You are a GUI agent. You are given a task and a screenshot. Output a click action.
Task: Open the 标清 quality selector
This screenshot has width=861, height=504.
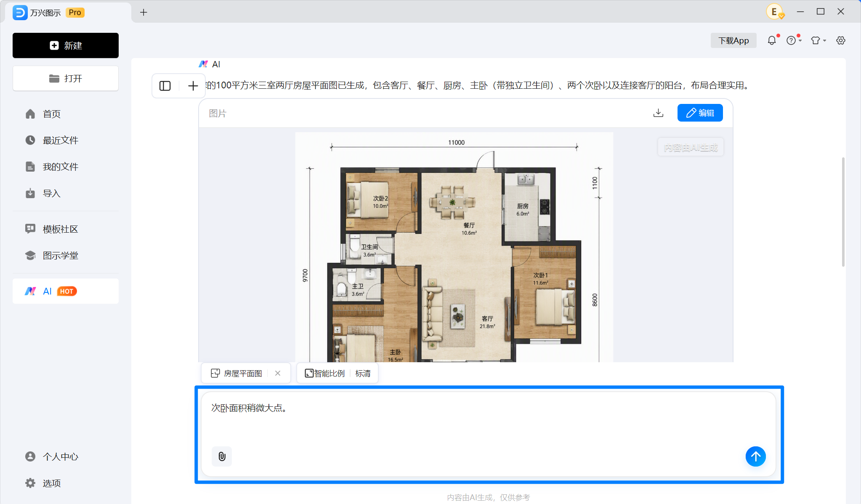click(363, 373)
